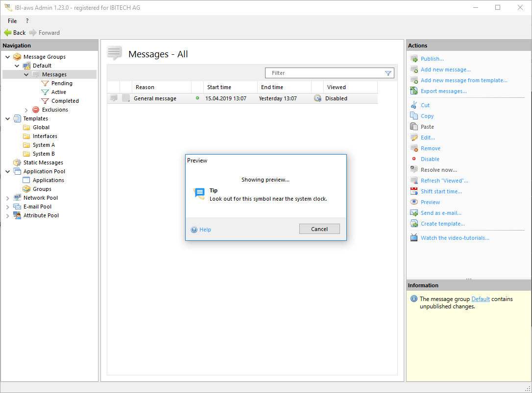Click the Cut scissors icon

click(x=414, y=105)
